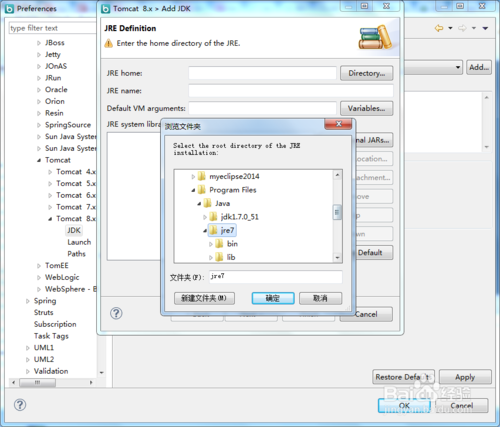Click the forward arrow icon in Preferences

click(x=462, y=28)
